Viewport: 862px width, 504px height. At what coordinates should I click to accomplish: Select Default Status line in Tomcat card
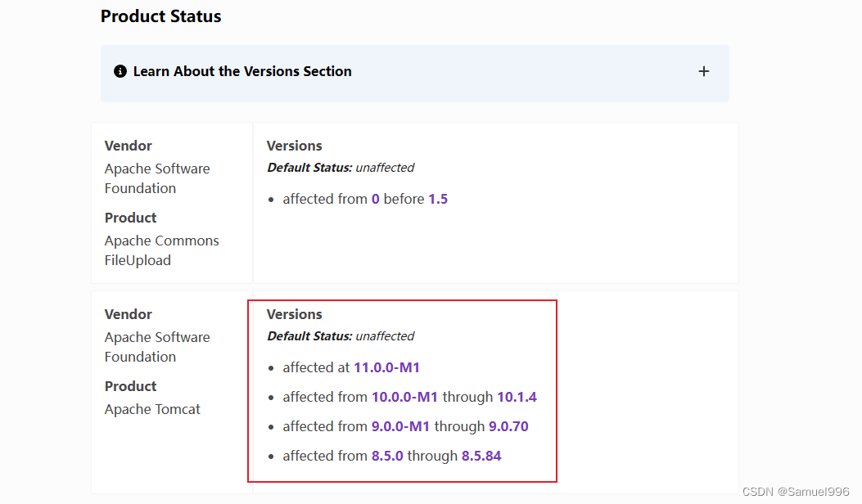pos(341,336)
